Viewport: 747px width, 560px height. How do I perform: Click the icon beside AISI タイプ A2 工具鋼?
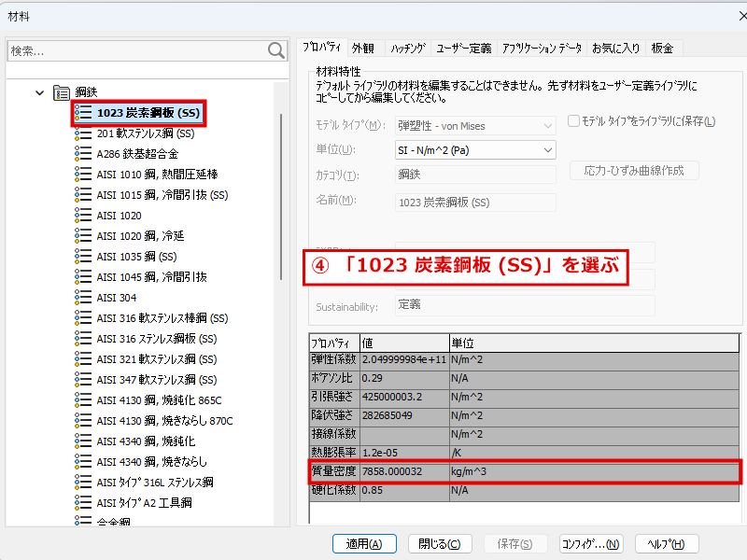(x=83, y=503)
